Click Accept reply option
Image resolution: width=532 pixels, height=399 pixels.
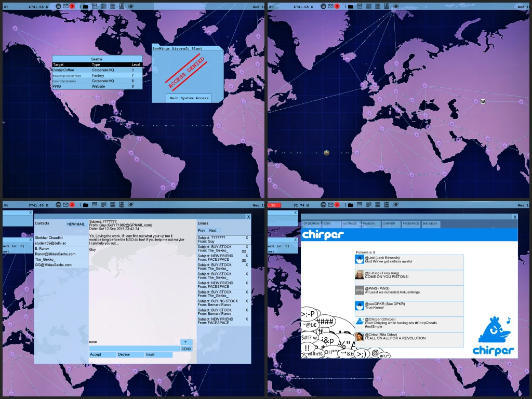pos(102,355)
